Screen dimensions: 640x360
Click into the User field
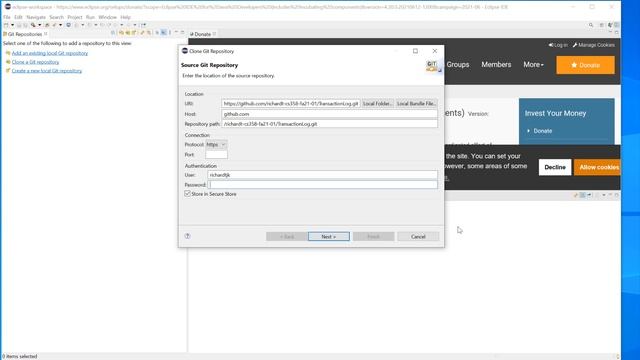(322, 175)
